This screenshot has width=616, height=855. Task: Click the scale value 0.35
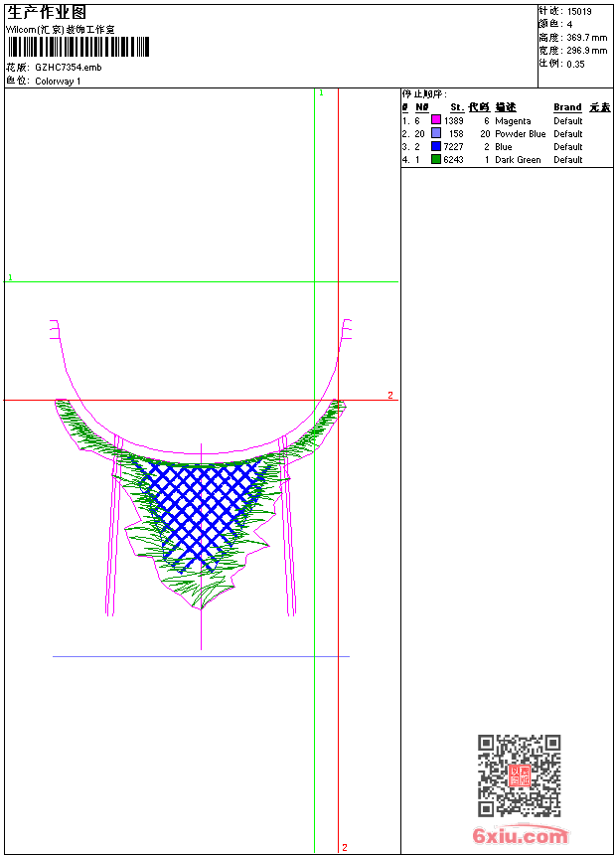575,64
